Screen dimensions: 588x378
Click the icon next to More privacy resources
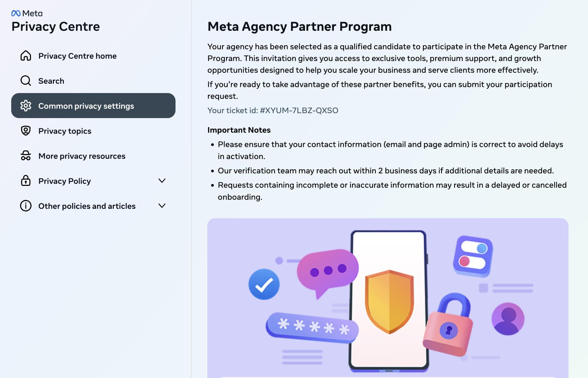pos(26,156)
